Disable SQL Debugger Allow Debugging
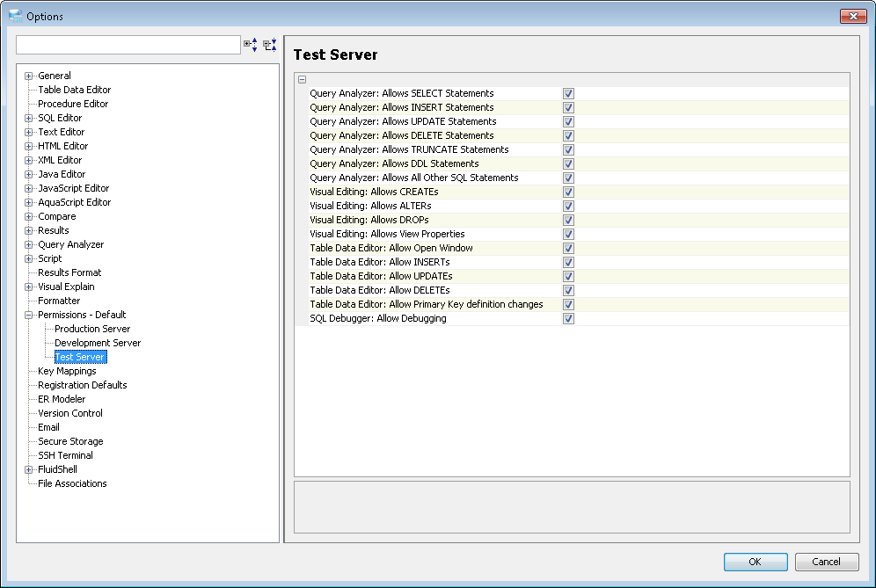 [x=568, y=319]
